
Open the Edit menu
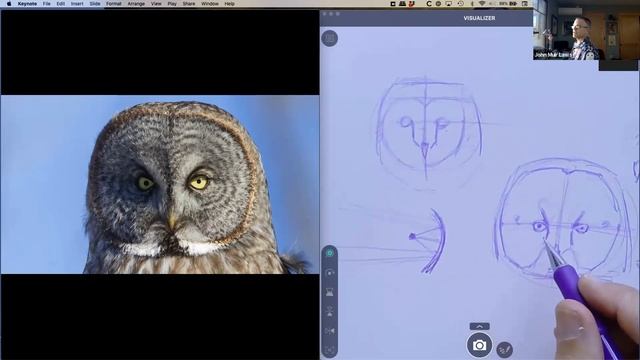click(61, 4)
